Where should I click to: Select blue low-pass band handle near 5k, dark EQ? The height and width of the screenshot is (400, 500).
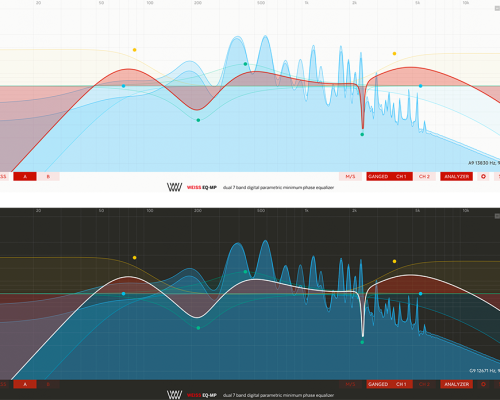click(x=421, y=294)
